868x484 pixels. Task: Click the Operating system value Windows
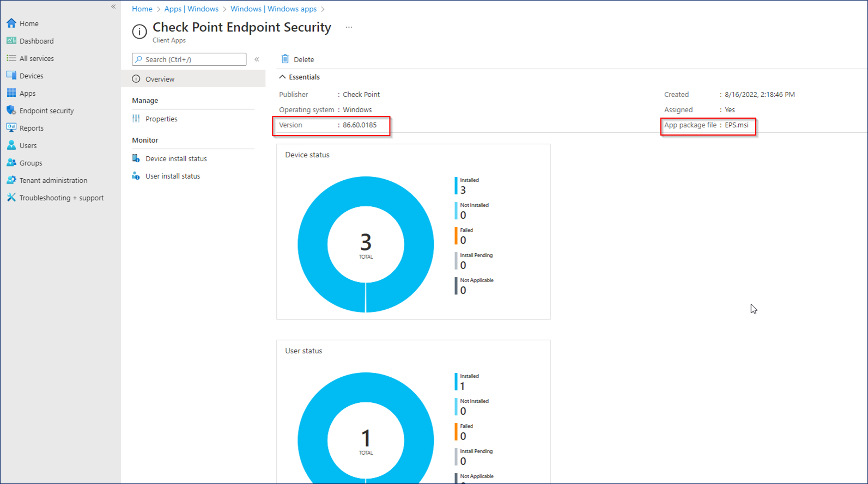click(357, 109)
